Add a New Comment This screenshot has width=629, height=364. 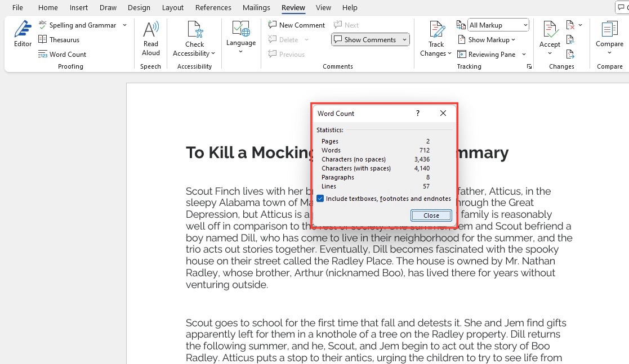(296, 25)
